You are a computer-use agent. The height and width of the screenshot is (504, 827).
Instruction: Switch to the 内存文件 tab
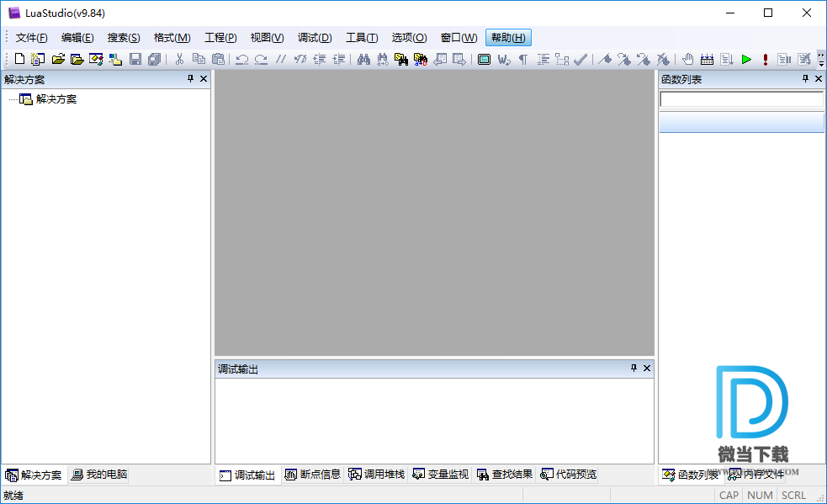pos(755,475)
